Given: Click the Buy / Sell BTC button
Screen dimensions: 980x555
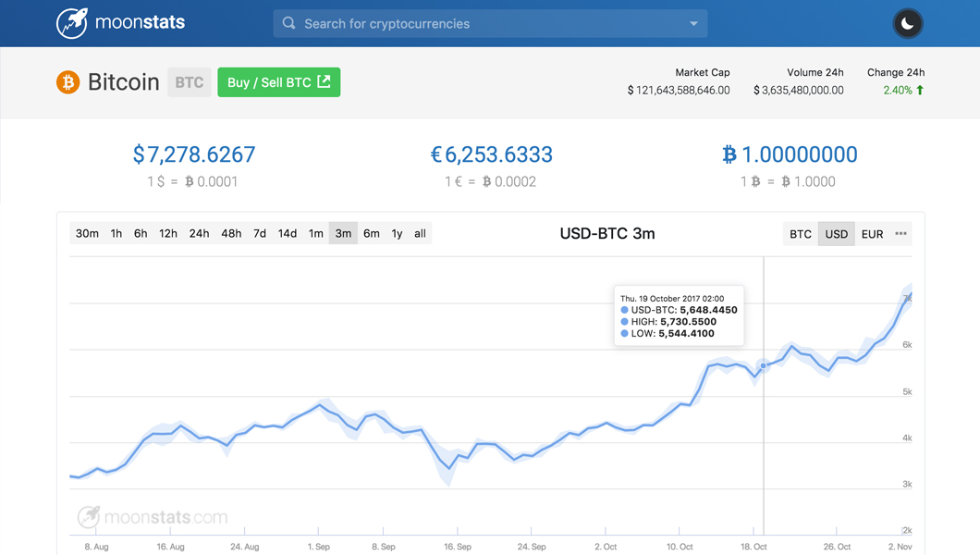Looking at the screenshot, I should pos(279,82).
